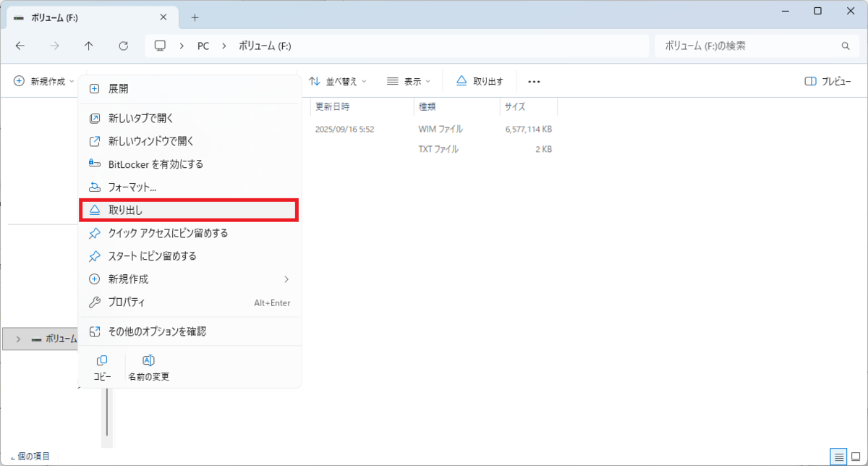This screenshot has width=868, height=466.
Task: Open a new Explorer tab with plus
Action: coord(195,17)
